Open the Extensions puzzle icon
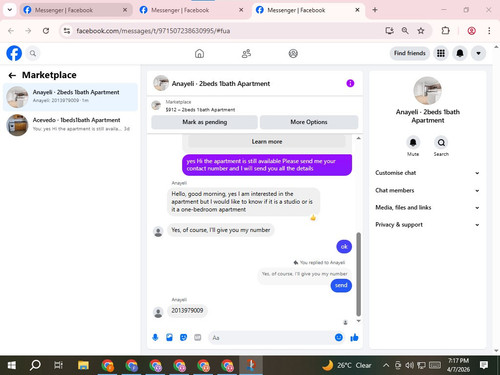The height and width of the screenshot is (375, 500). (445, 31)
